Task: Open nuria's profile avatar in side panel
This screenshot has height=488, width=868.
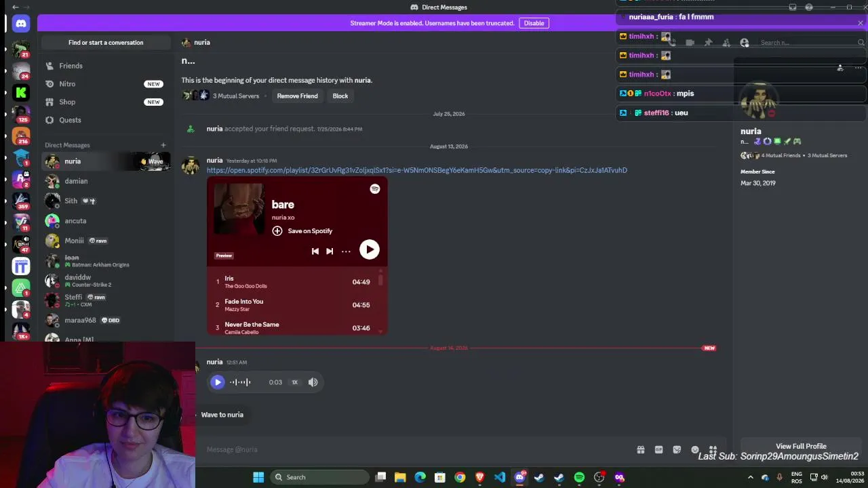Action: (758, 102)
